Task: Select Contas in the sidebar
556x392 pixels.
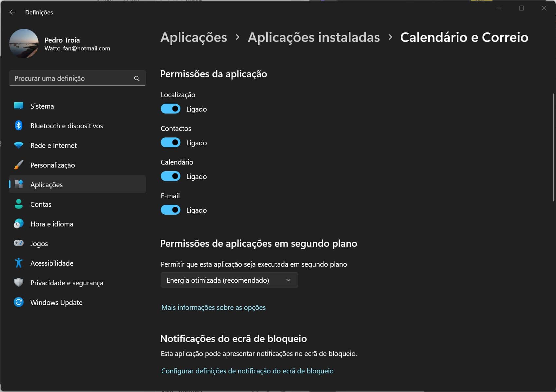Action: [x=41, y=204]
